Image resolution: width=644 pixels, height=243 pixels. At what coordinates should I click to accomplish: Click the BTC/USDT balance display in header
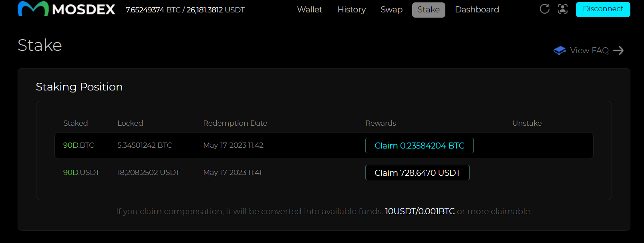tap(185, 10)
